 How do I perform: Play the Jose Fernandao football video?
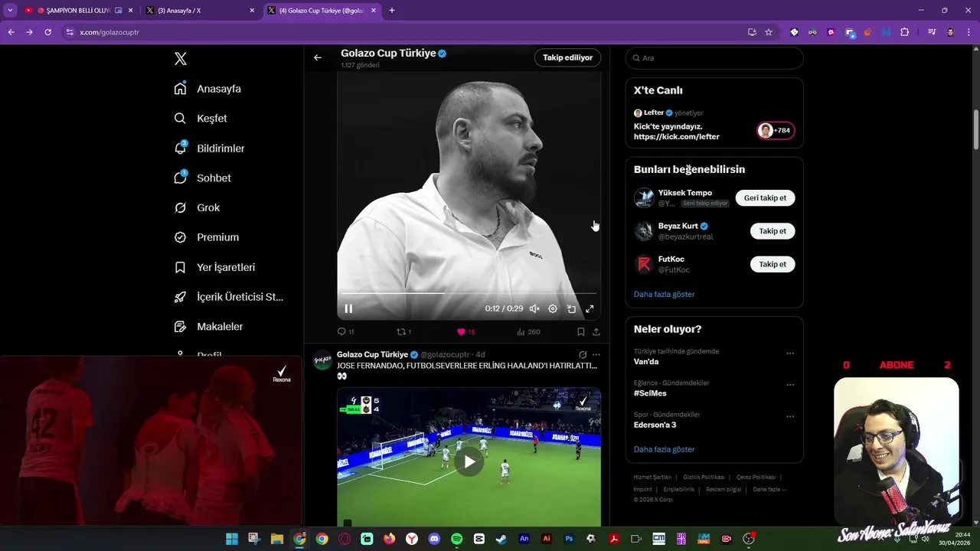pos(469,461)
